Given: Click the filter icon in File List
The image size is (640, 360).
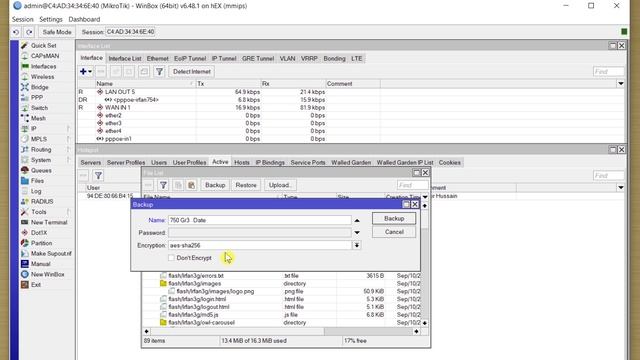Looking at the screenshot, I should point(163,185).
